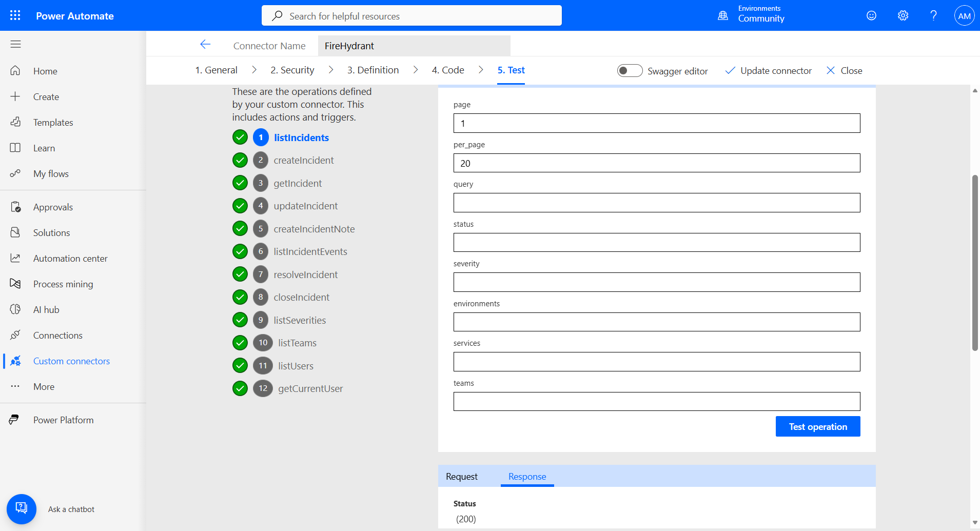Click the Connector Name text field
The image size is (980, 531).
tap(414, 46)
